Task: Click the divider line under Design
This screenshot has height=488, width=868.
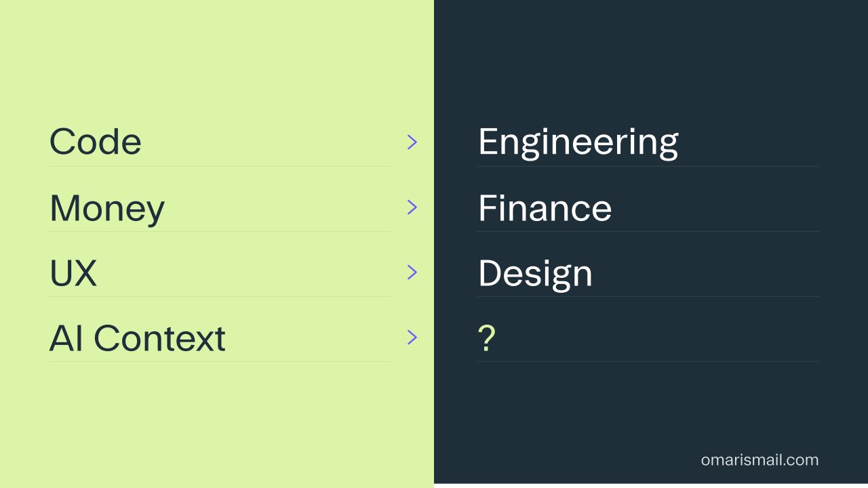Action: click(648, 296)
